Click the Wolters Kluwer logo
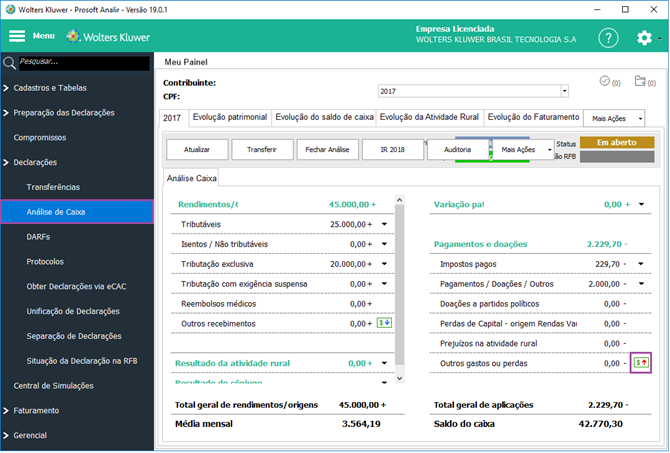Image resolution: width=670 pixels, height=453 pixels. point(108,37)
